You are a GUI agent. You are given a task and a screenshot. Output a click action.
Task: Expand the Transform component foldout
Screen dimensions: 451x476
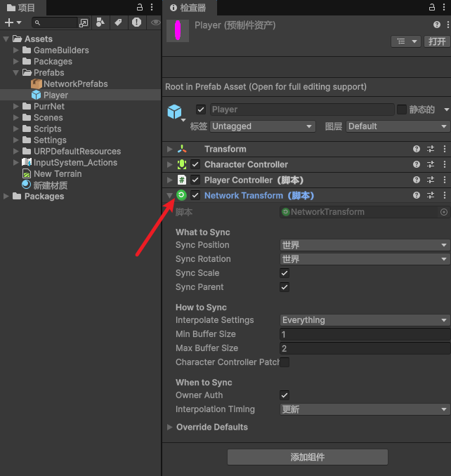pyautogui.click(x=169, y=149)
